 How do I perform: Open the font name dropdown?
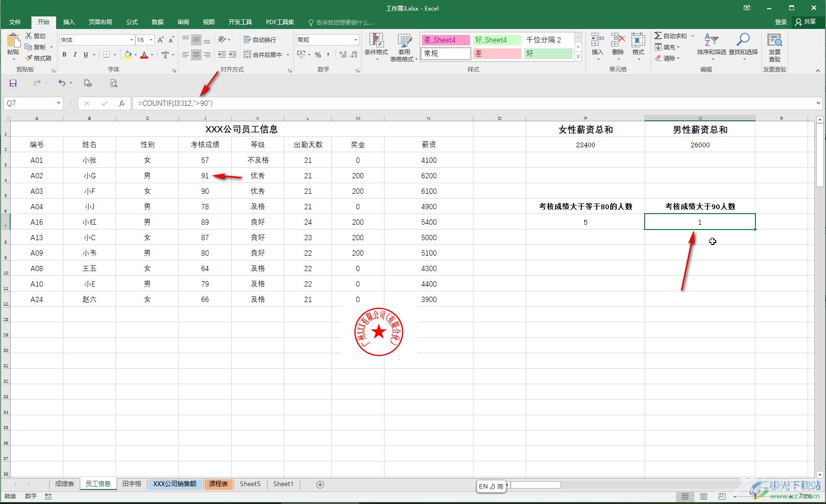tap(131, 40)
